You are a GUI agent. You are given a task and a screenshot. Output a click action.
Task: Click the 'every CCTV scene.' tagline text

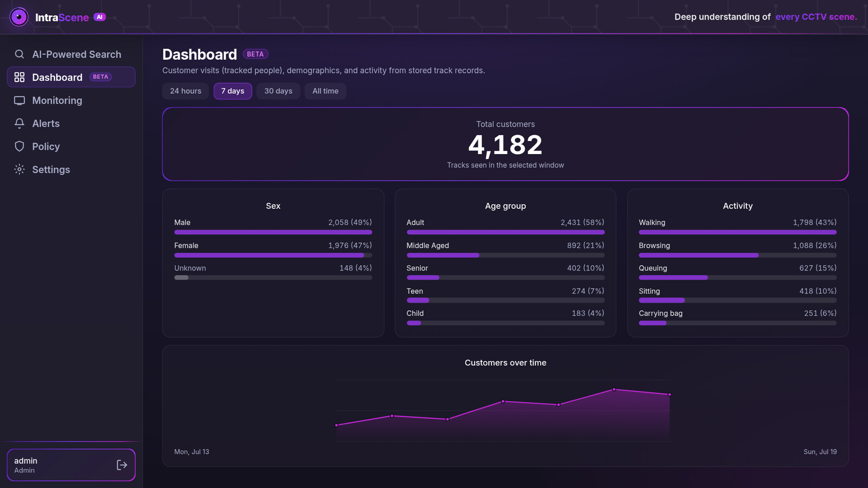coord(816,17)
